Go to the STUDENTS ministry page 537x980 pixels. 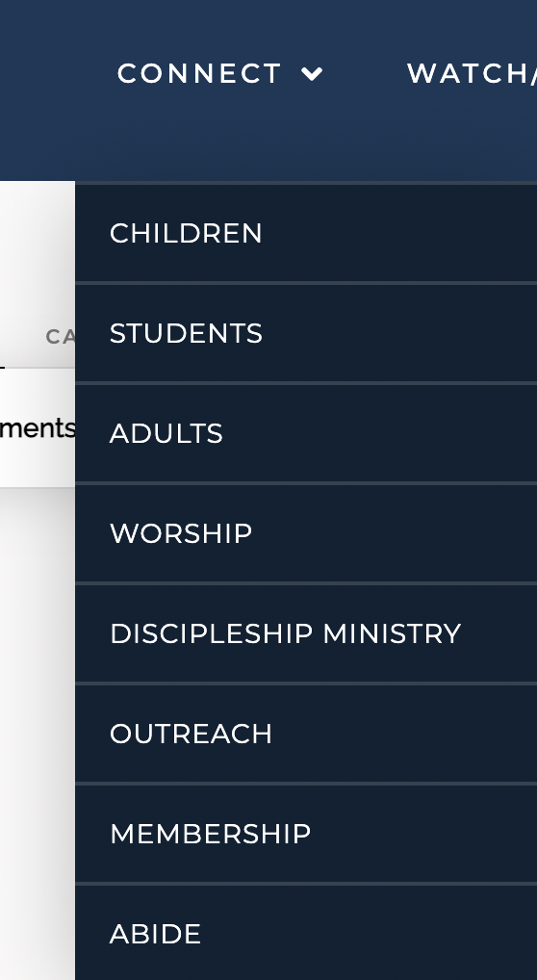tap(306, 333)
